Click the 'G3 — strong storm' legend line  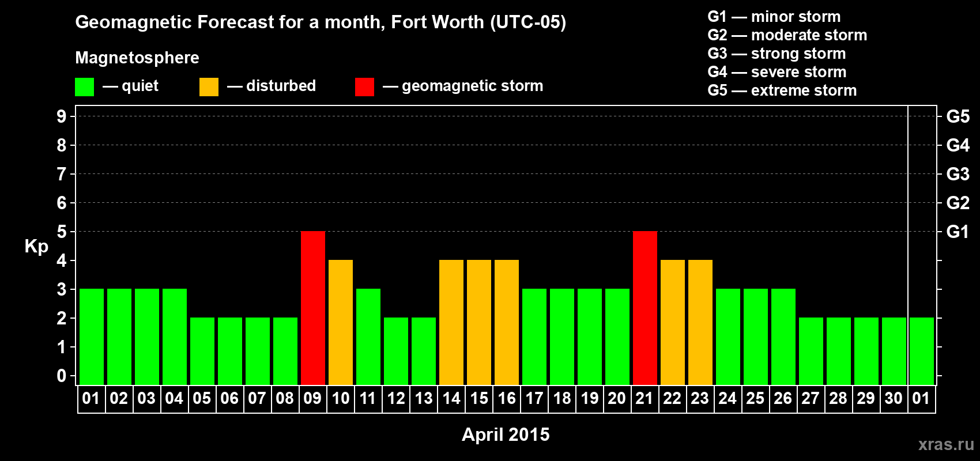pyautogui.click(x=777, y=54)
